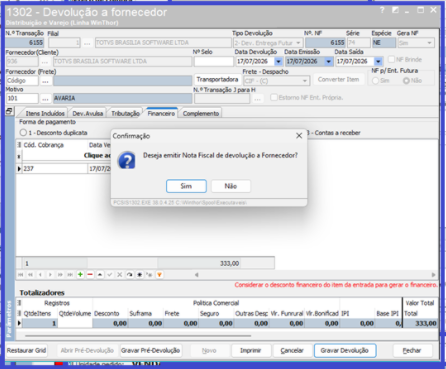Viewport: 446px width, 369px height.
Task: Click Imprimir button
Action: (250, 350)
